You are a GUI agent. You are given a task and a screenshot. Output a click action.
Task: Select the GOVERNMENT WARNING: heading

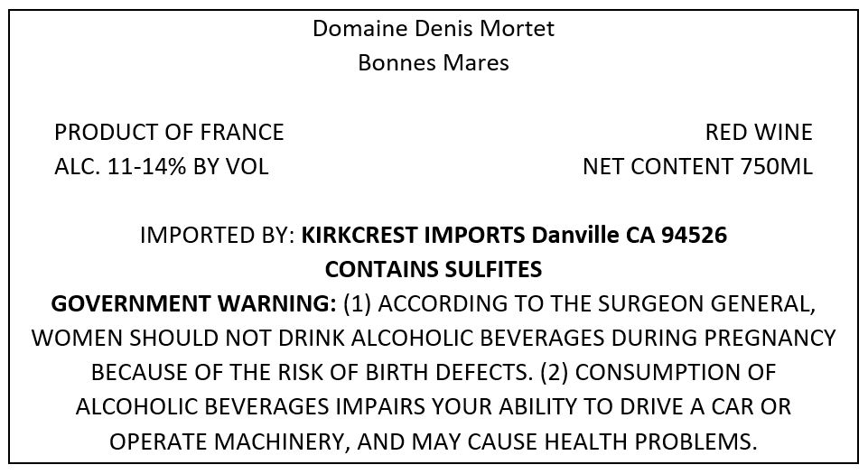coord(193,303)
